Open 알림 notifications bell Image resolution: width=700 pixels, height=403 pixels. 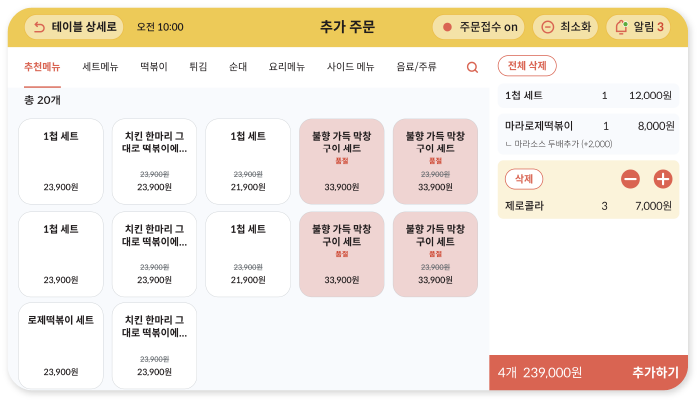click(639, 27)
